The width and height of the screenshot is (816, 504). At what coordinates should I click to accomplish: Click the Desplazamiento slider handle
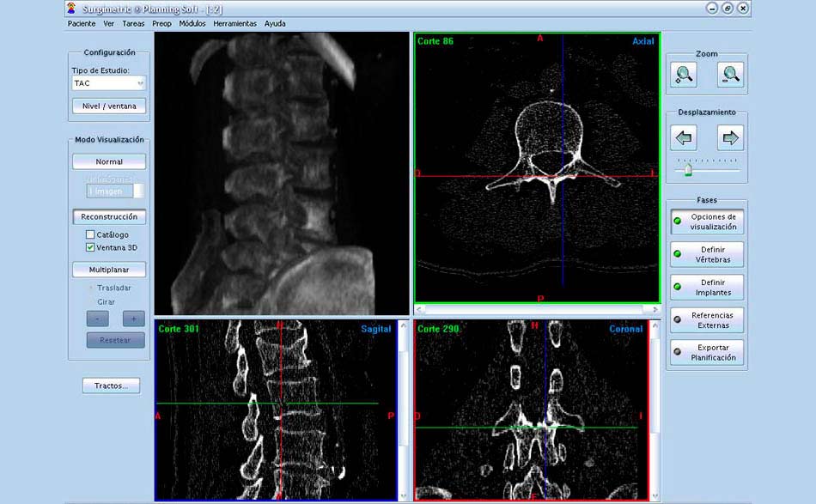[x=688, y=171]
